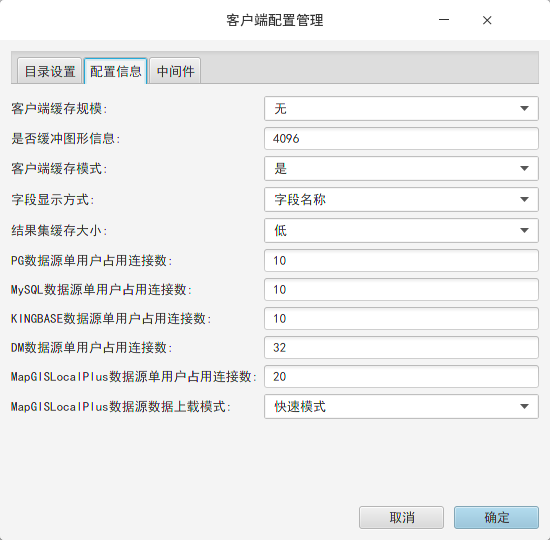Switch to the 目录设置 tab
Viewport: 550px width, 540px height.
tap(49, 71)
